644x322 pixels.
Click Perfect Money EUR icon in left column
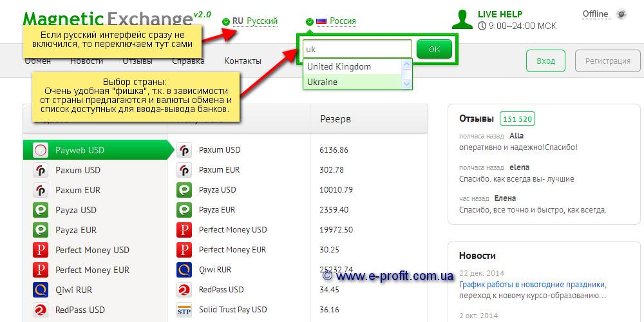tap(40, 270)
